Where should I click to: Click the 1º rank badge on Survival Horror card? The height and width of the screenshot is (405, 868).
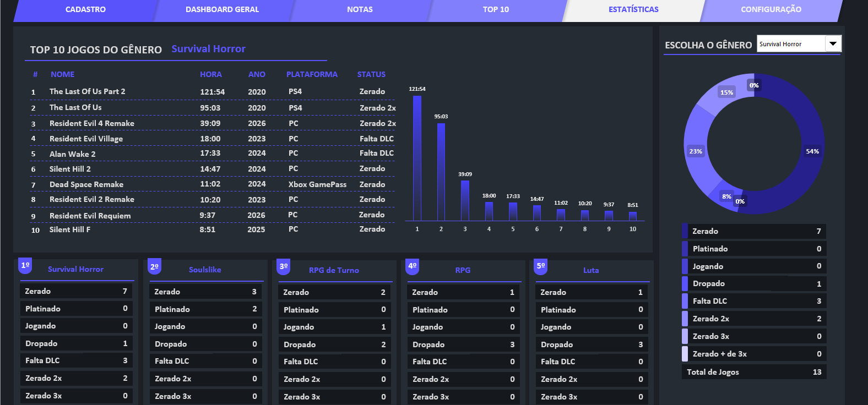(x=25, y=266)
